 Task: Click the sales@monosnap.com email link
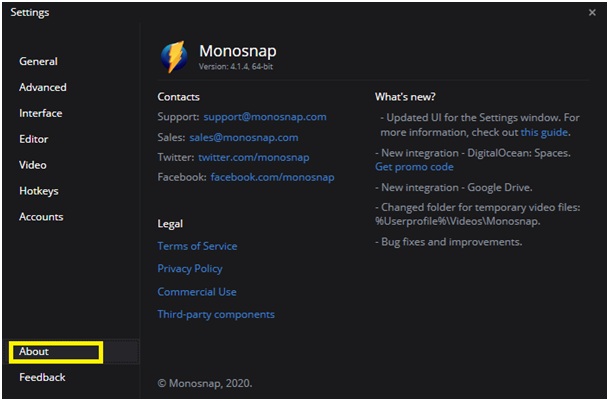tap(244, 137)
